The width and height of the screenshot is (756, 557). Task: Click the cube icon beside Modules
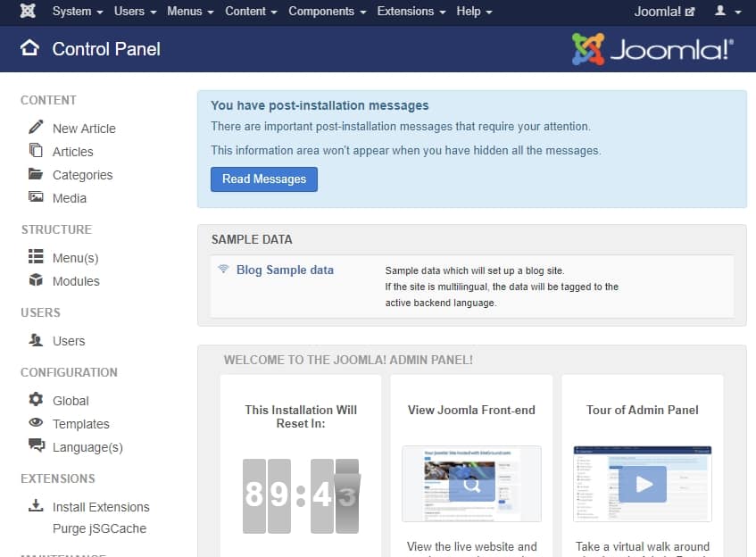tap(36, 279)
